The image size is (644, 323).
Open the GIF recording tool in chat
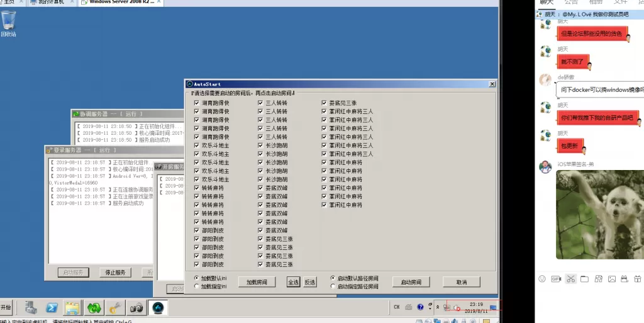555,278
